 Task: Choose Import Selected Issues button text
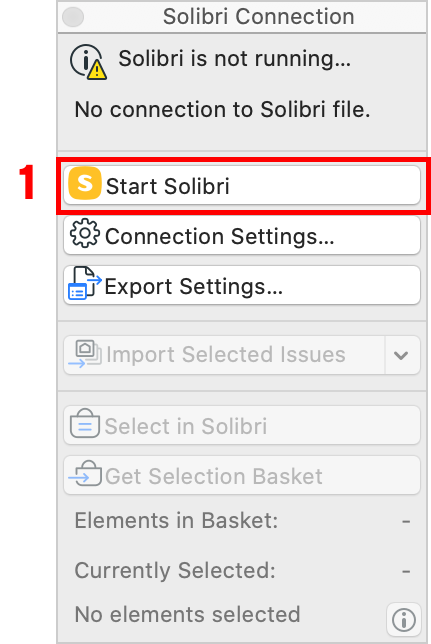coord(226,354)
